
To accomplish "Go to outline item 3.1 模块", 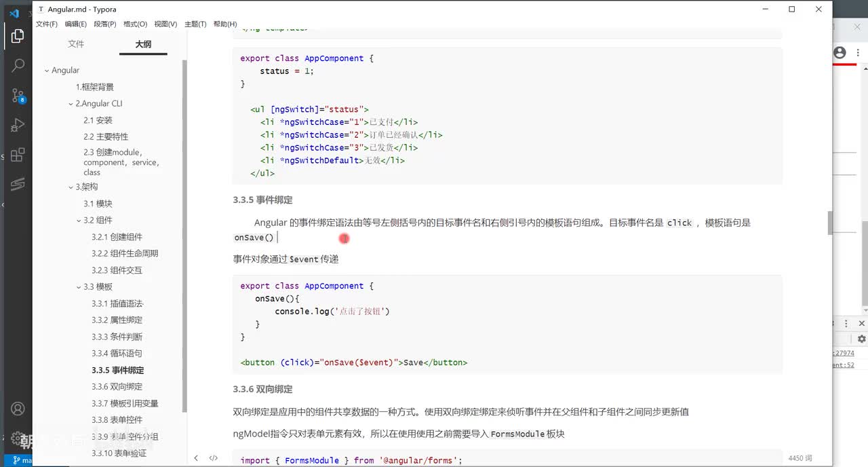I will 98,204.
